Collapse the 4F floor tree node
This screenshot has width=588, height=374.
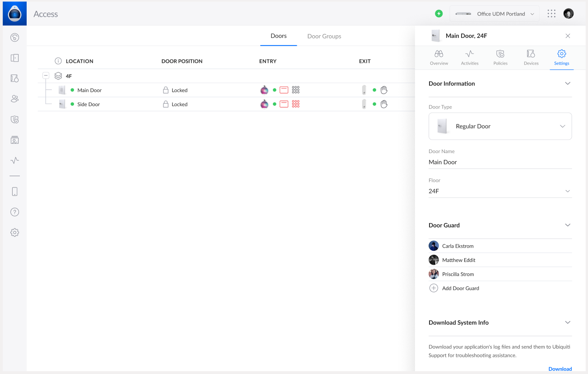pos(46,76)
